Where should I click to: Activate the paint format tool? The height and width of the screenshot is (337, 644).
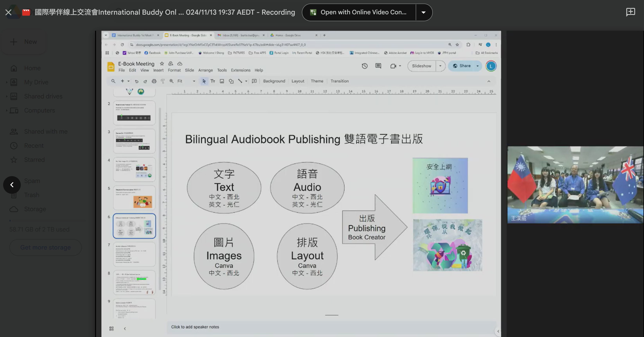[x=163, y=81]
